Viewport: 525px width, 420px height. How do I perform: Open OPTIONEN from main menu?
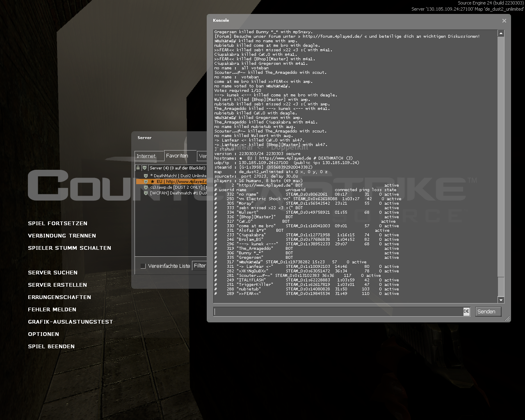(43, 334)
